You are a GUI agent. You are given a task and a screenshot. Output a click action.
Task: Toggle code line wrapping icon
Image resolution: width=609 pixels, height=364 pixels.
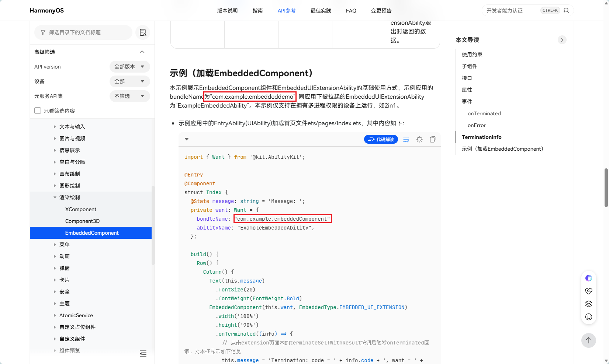(x=406, y=139)
